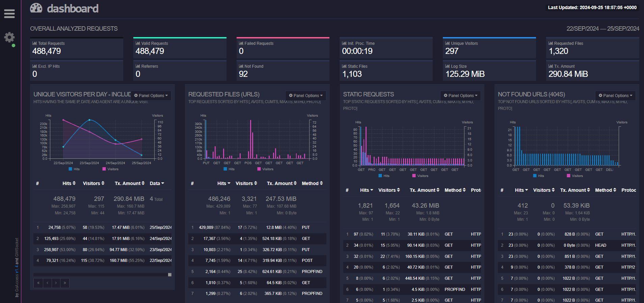The height and width of the screenshot is (303, 644).
Task: Sort Requested Files by Method column
Action: (312, 183)
